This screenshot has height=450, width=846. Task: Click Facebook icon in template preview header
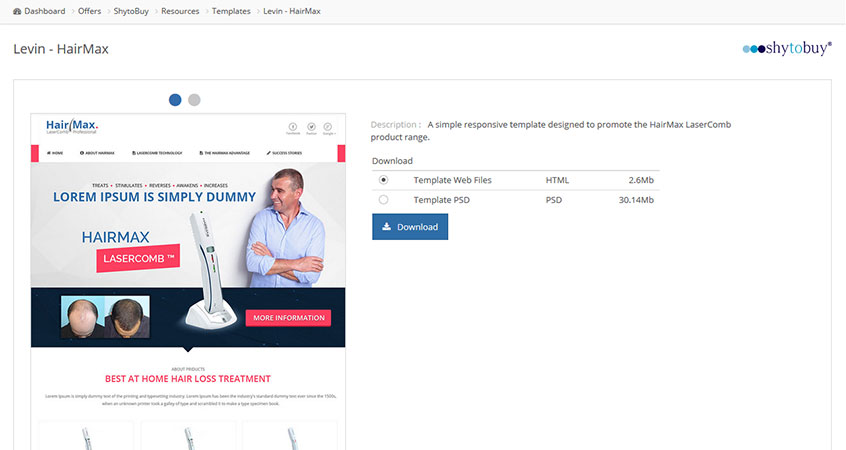pyautogui.click(x=293, y=128)
